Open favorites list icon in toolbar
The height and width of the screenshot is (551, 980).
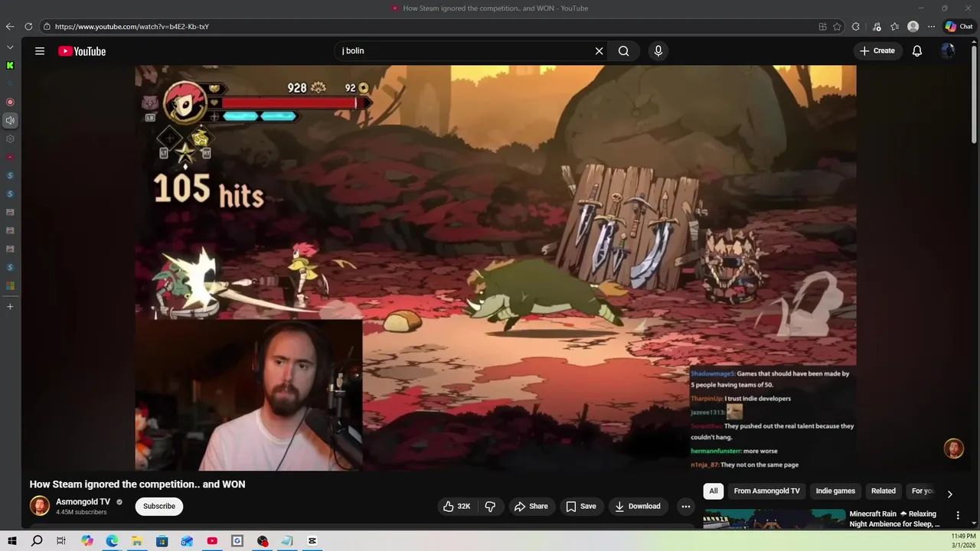click(x=894, y=27)
